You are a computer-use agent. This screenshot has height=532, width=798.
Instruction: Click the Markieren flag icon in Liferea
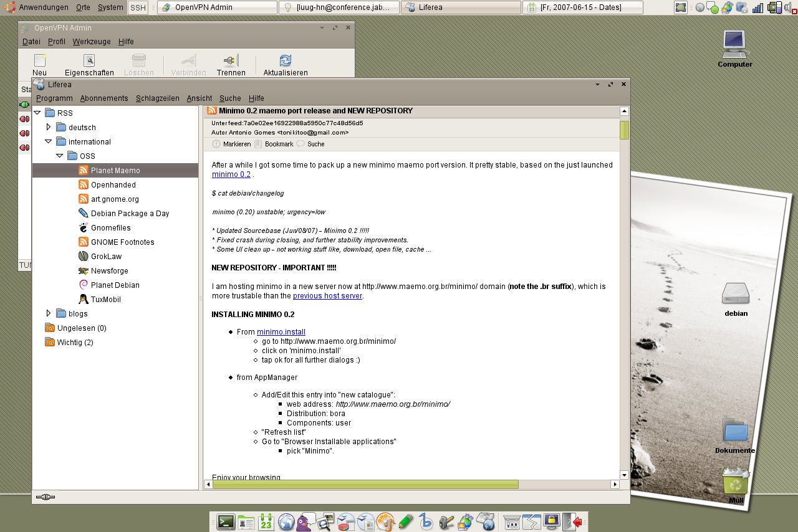pos(216,144)
